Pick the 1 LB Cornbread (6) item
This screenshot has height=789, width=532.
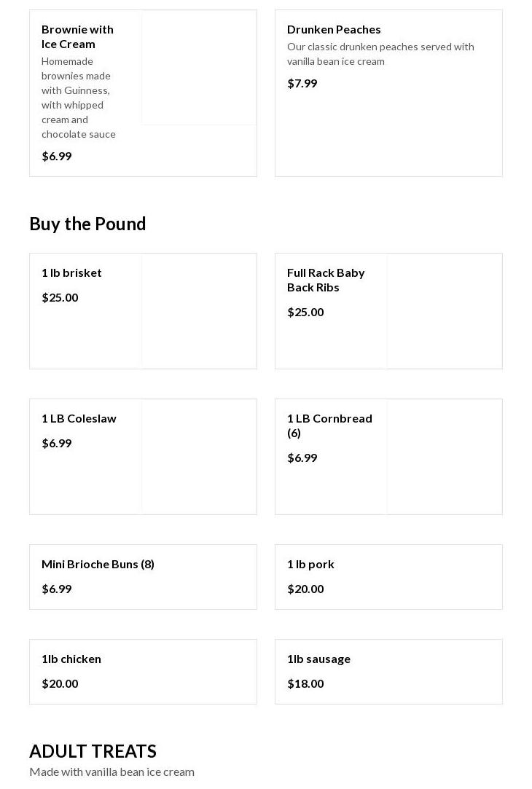[329, 425]
